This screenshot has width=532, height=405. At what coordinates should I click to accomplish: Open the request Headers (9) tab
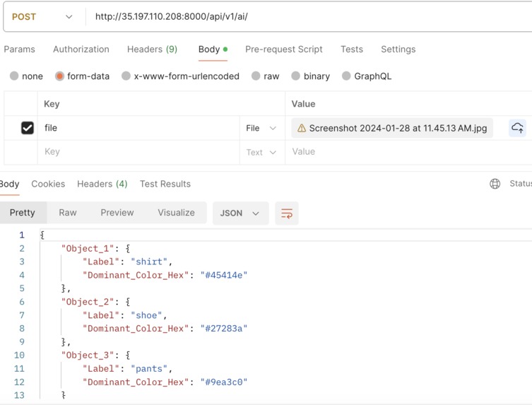(153, 49)
